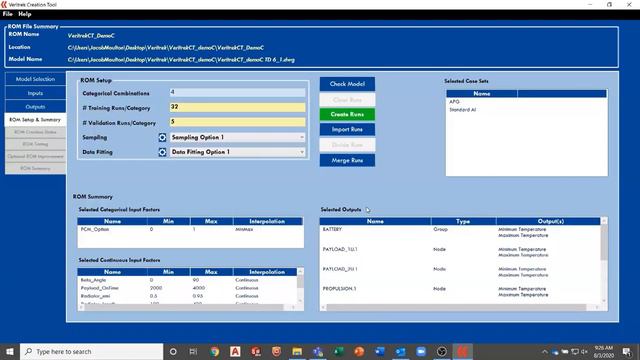Click clock date in system tray
This screenshot has width=640, height=360.
604,351
